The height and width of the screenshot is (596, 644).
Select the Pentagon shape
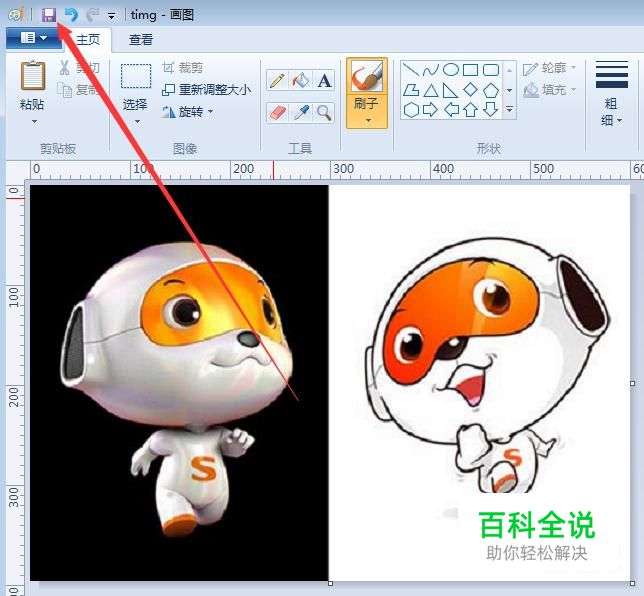[491, 90]
